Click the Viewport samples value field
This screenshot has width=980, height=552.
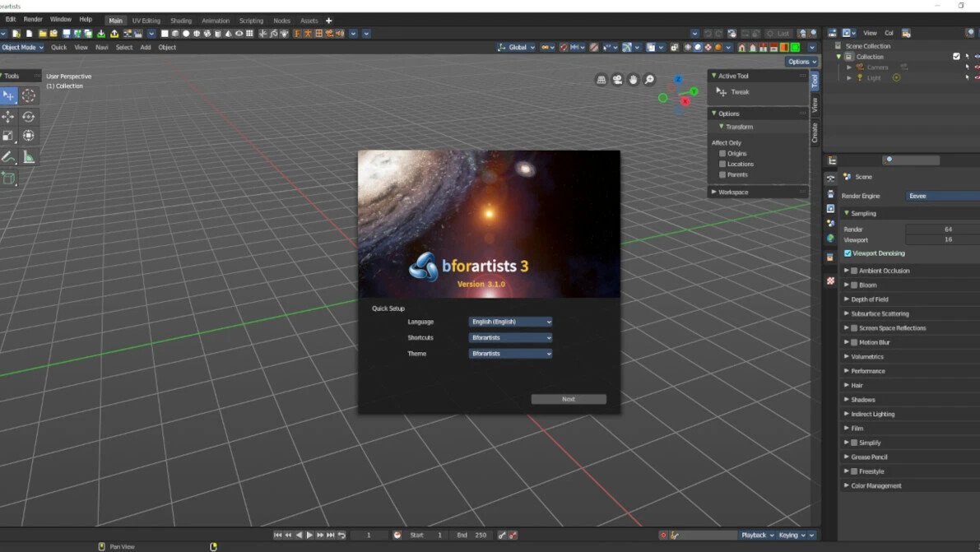942,240
